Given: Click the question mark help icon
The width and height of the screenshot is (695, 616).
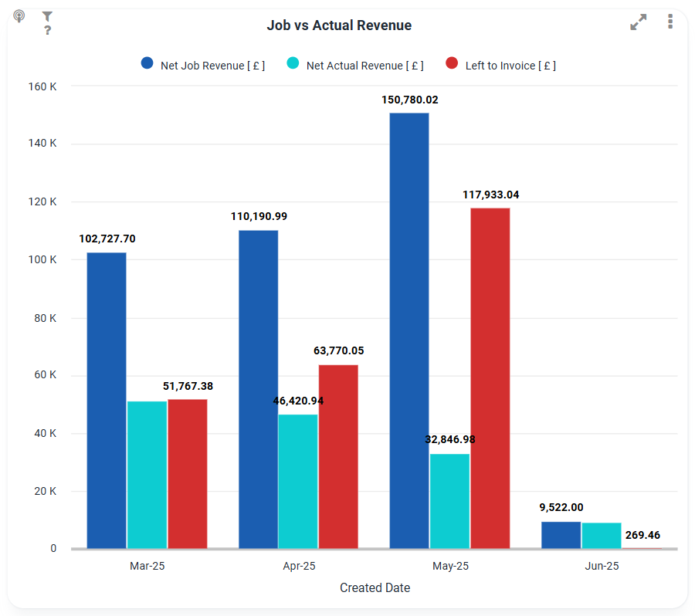Looking at the screenshot, I should point(47,30).
